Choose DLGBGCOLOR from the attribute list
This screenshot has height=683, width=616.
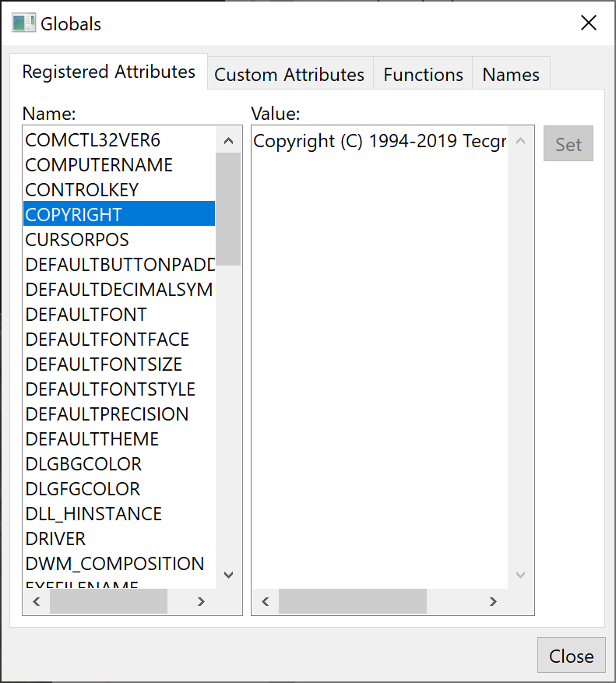83,464
